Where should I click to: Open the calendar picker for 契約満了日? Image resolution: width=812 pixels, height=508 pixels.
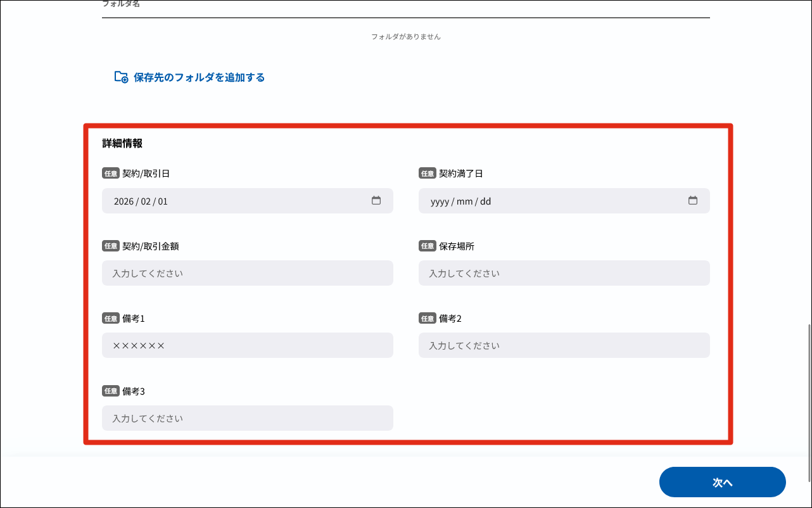693,201
